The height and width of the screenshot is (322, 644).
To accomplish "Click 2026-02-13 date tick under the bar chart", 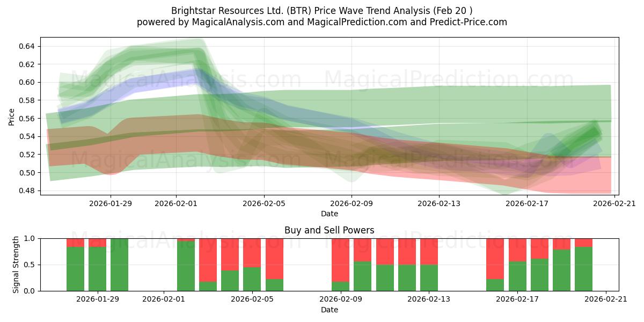I will 429,299.
